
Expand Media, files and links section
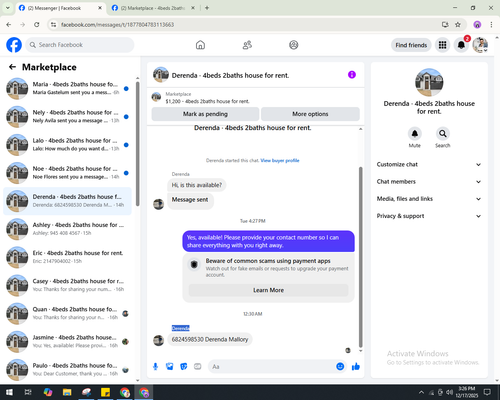coord(429,199)
